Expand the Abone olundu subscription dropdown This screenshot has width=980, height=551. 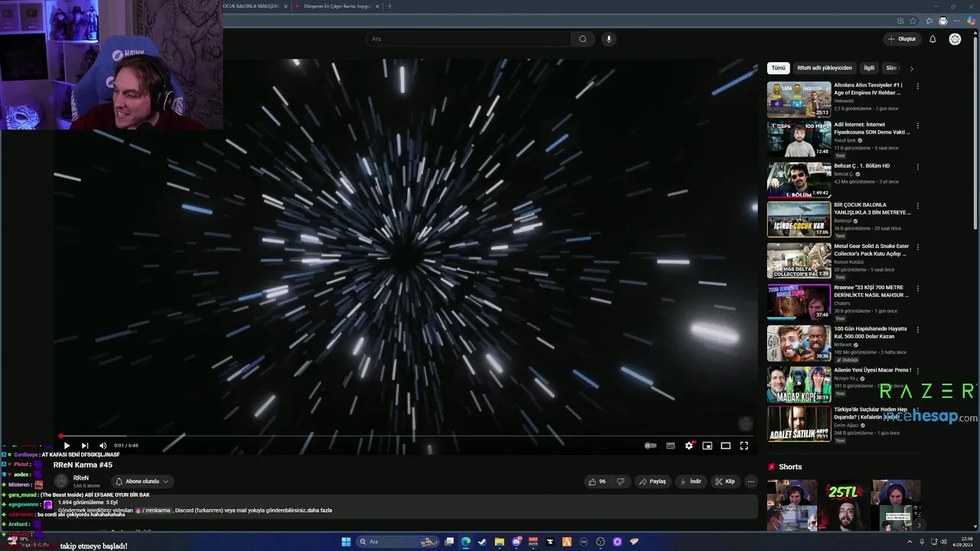(142, 481)
